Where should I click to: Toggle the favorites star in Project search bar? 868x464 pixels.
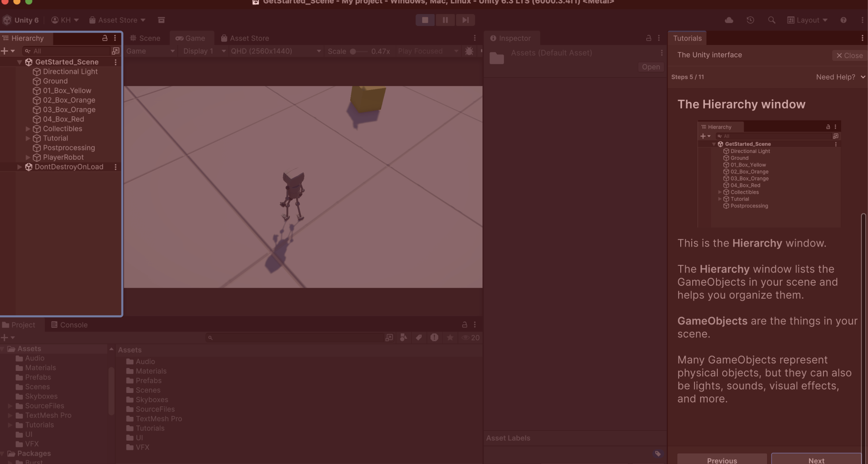(x=450, y=337)
